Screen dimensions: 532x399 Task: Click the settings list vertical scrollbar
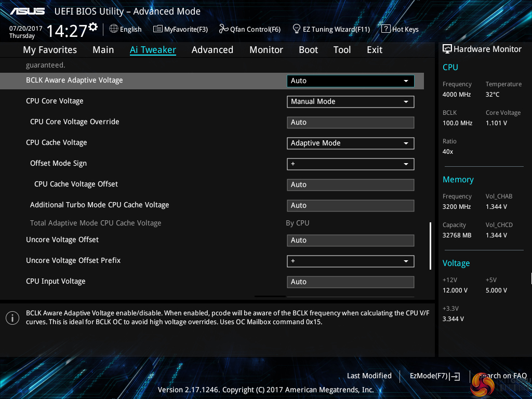coord(430,246)
